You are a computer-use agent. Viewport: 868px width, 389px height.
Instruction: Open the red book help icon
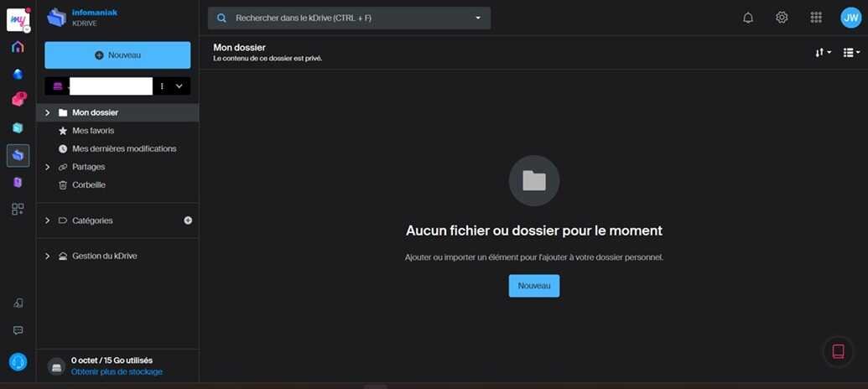coord(837,351)
